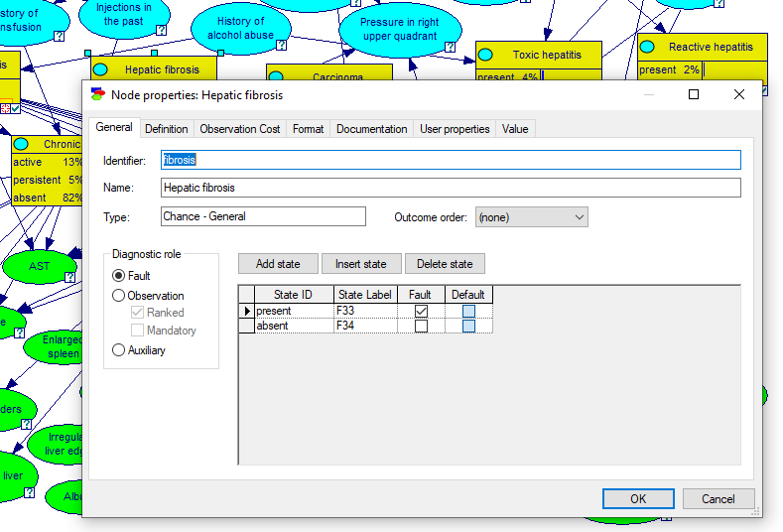Image resolution: width=783 pixels, height=532 pixels.
Task: Click the F34 state label cell
Action: click(x=365, y=326)
